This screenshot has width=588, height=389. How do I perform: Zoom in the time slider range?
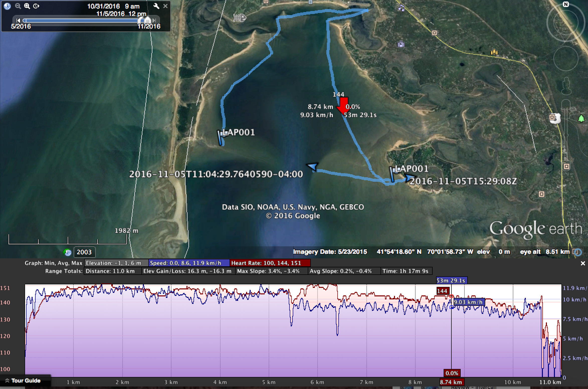(x=27, y=6)
